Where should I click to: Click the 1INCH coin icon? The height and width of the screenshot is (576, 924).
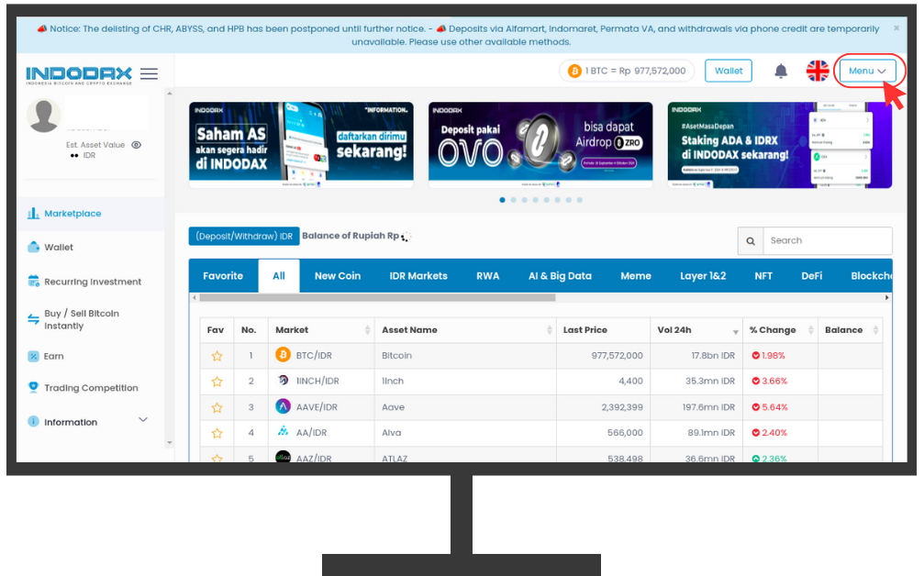[283, 381]
